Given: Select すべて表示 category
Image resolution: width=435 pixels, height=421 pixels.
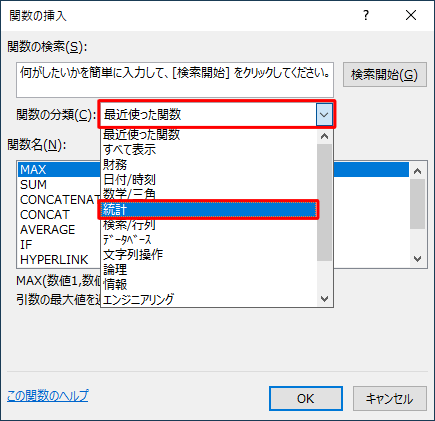Looking at the screenshot, I should pos(209,150).
